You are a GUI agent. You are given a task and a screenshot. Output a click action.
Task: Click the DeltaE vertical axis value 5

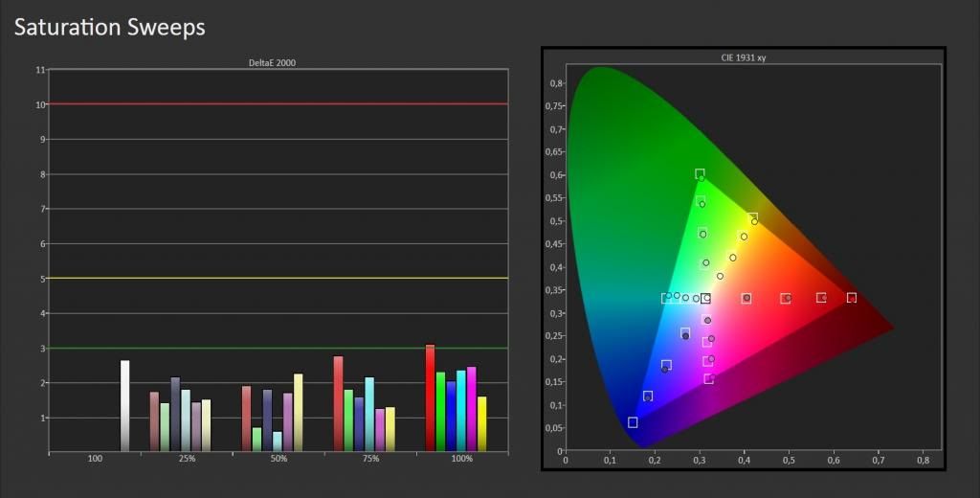(42, 279)
